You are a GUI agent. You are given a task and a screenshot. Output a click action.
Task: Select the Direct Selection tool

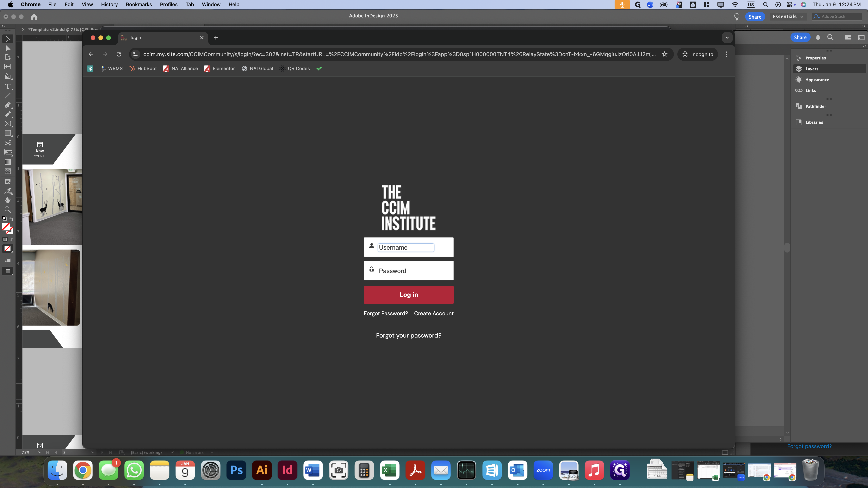coord(7,48)
